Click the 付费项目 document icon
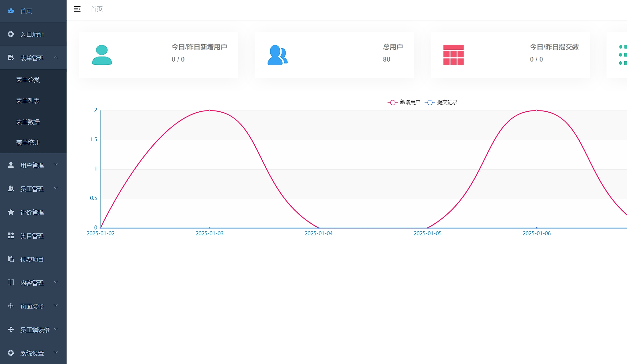The height and width of the screenshot is (364, 627). tap(11, 259)
